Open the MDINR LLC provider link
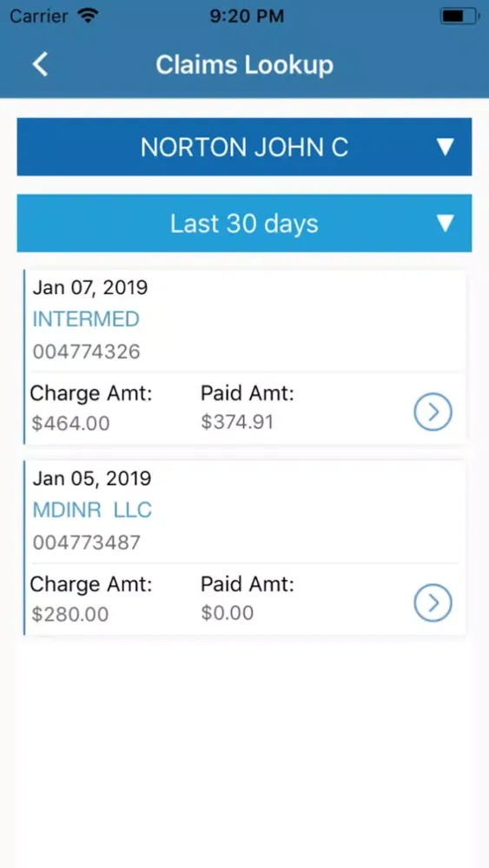 (92, 510)
